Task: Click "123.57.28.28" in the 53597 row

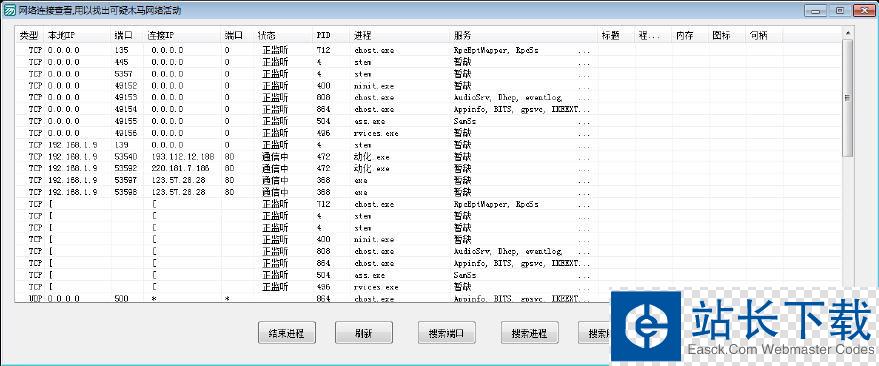Action: [x=178, y=180]
